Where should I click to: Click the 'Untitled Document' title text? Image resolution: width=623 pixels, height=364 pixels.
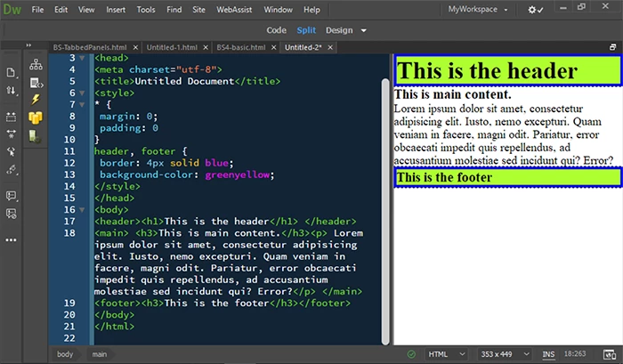[x=184, y=81]
